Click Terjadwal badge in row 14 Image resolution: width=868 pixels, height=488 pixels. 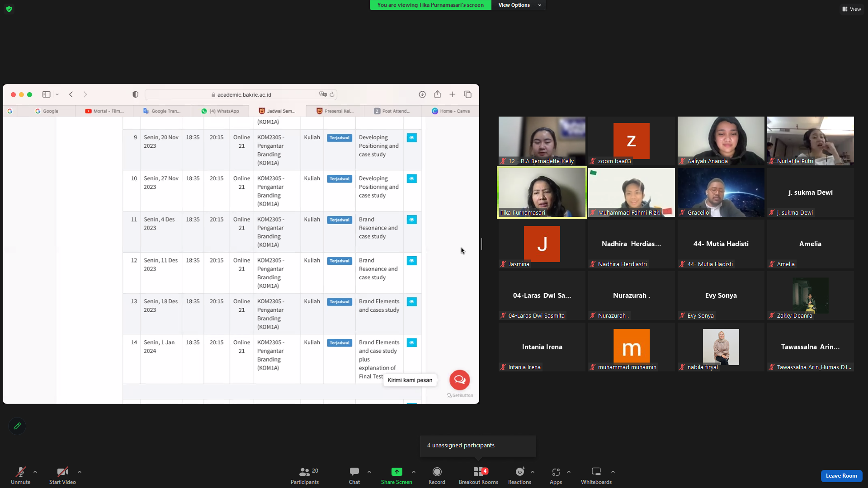coord(340,343)
